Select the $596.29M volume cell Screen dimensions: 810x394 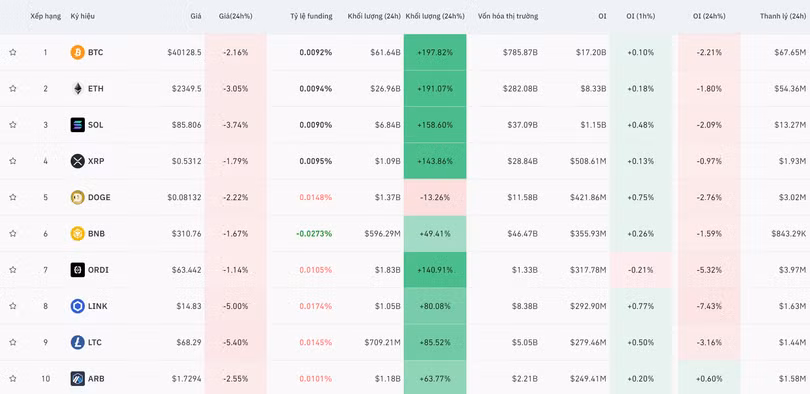382,233
